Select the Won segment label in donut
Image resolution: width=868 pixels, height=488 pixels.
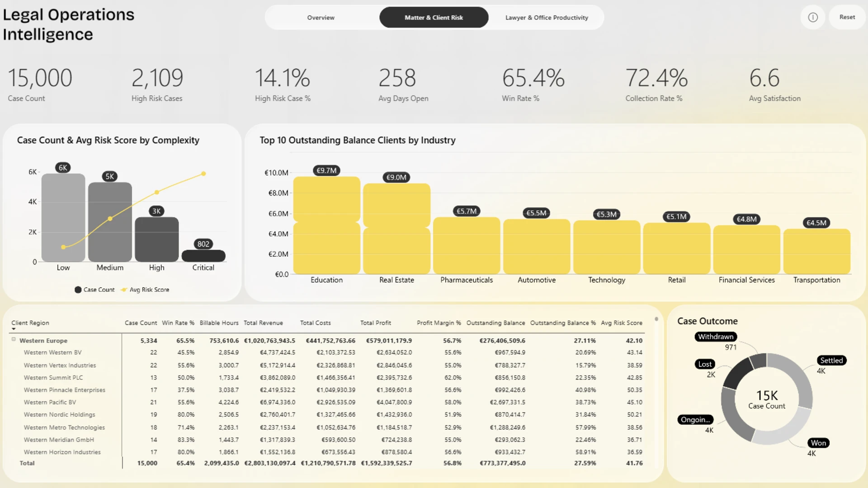tap(818, 443)
